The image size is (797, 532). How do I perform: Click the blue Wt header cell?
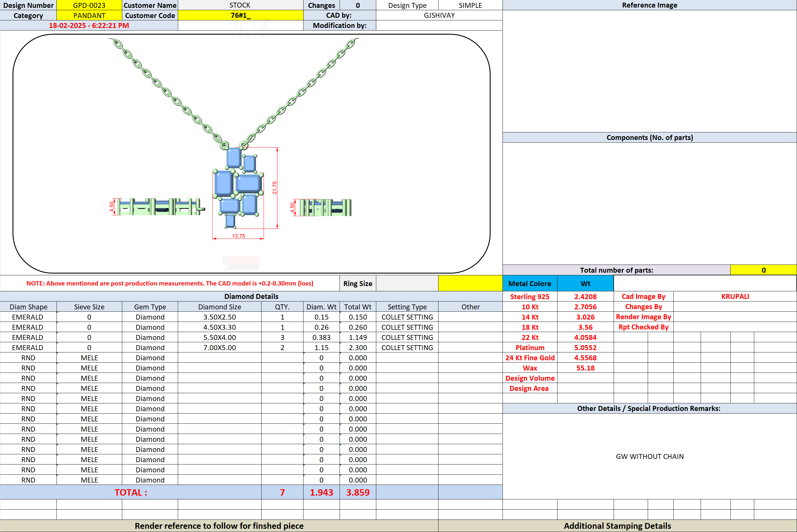(585, 283)
